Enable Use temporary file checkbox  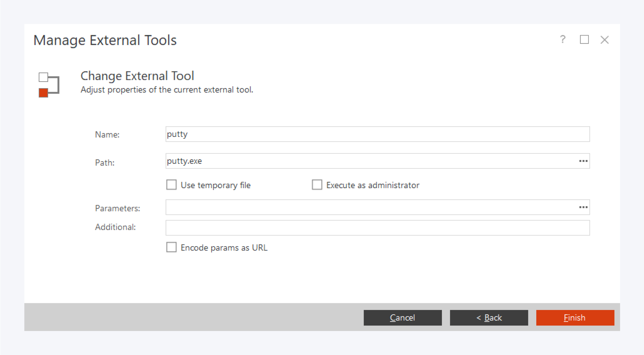click(172, 185)
